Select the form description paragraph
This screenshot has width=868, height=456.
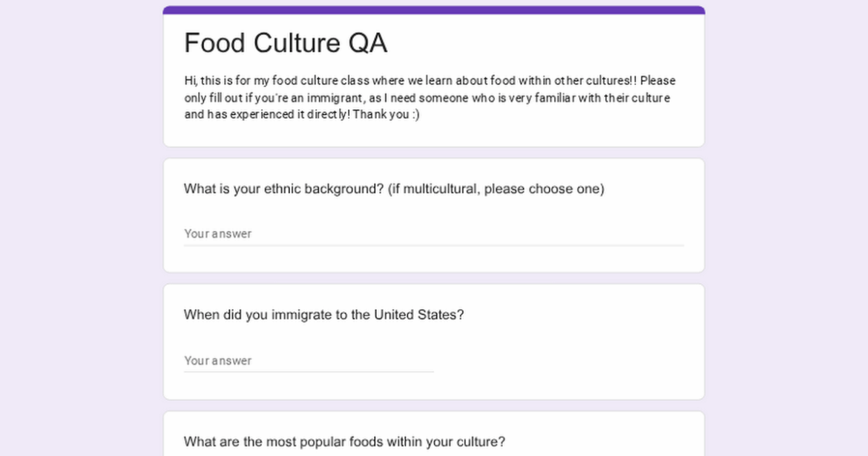(x=429, y=97)
